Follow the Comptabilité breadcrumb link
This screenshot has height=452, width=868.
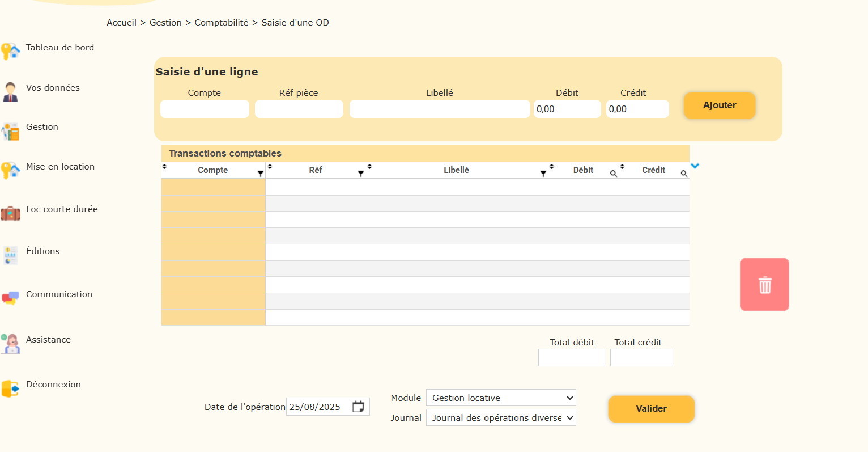222,23
